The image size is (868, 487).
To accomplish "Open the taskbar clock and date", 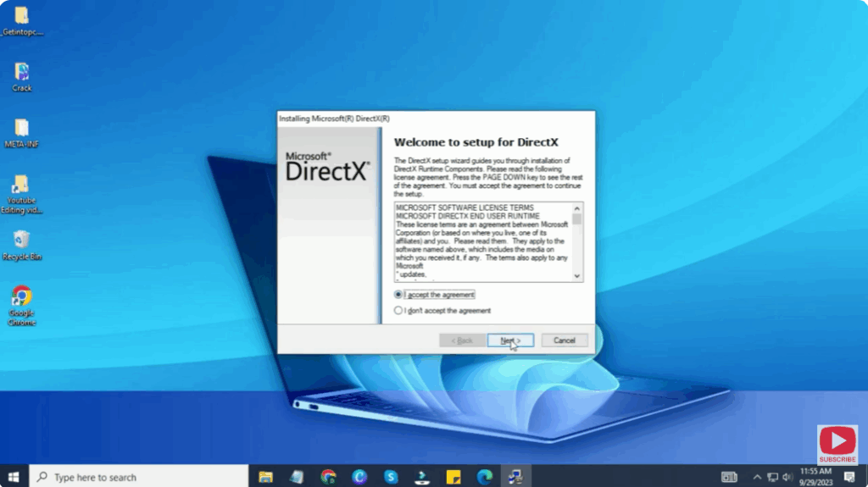I will point(815,477).
